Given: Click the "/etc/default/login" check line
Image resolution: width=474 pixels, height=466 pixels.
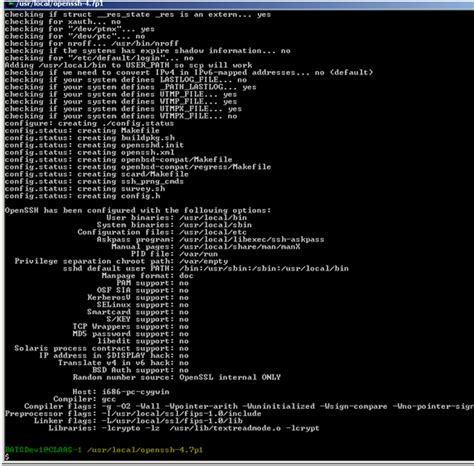Looking at the screenshot, I should pos(99,58).
